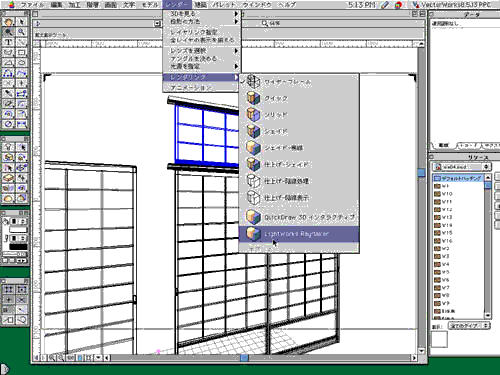500x375 pixels.
Task: Select the V6 resource in the list
Action: click(x=458, y=280)
